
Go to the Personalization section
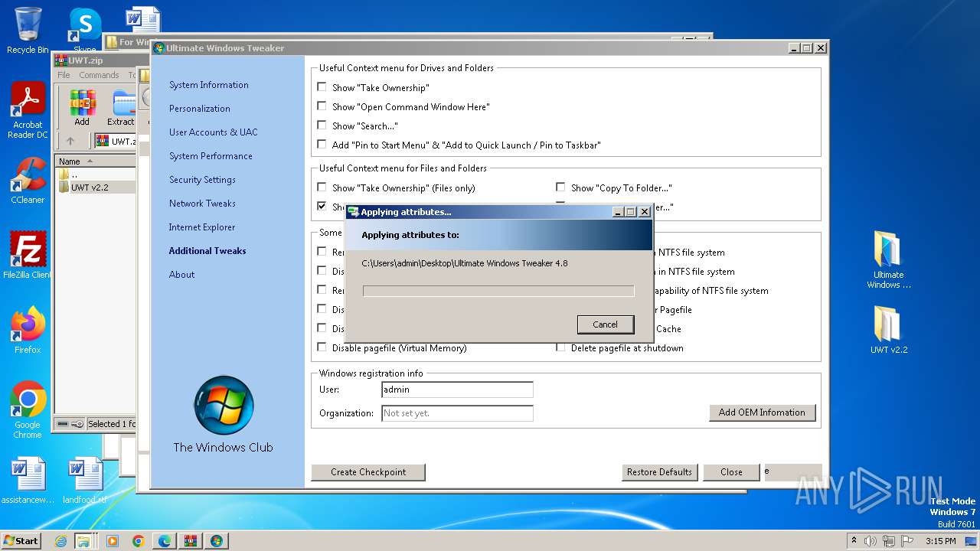[199, 109]
